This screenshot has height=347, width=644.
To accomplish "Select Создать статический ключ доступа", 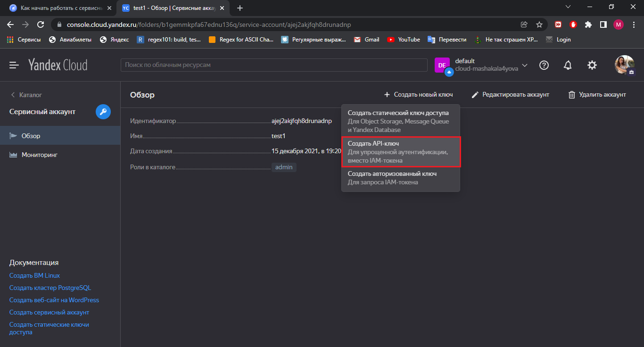I will [401, 121].
